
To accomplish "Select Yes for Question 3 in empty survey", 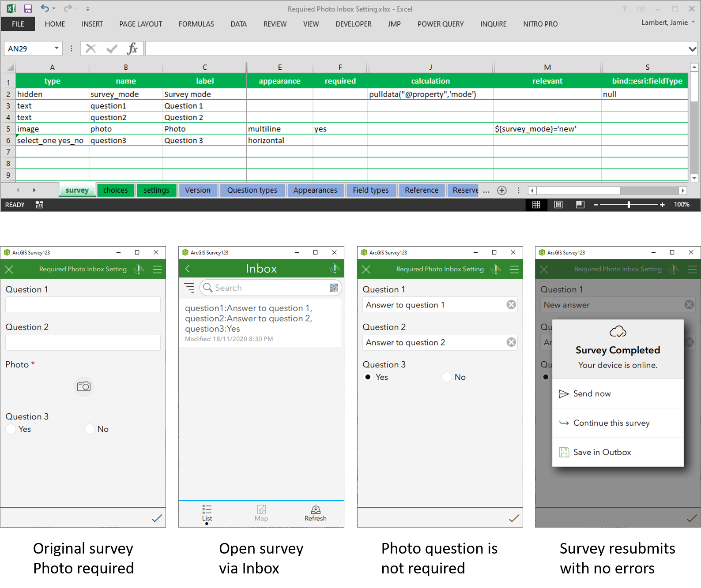I will click(x=11, y=429).
